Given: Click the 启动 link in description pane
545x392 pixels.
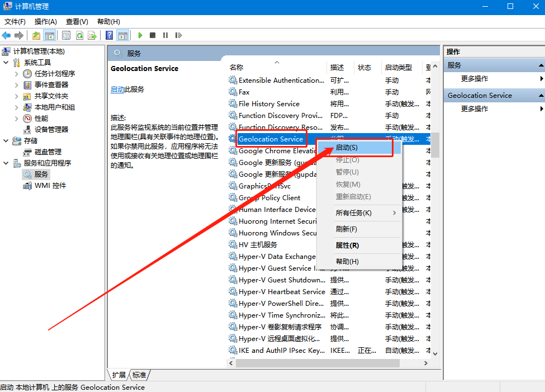Looking at the screenshot, I should pos(117,89).
